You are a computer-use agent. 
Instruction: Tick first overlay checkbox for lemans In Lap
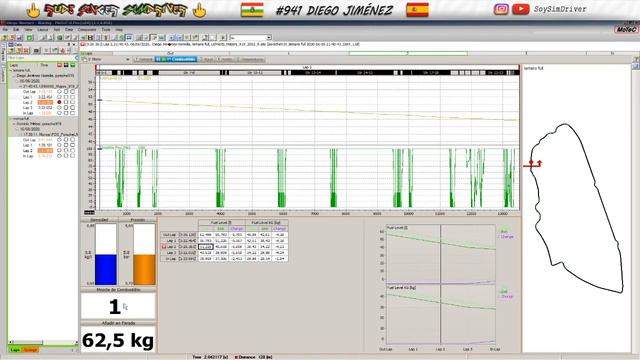(66, 113)
